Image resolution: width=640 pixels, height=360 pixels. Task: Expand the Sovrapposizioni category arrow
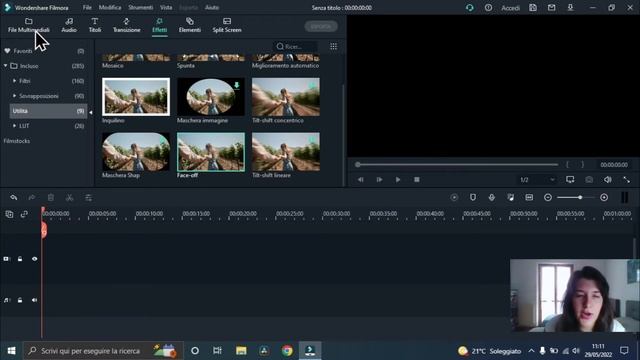click(x=14, y=96)
